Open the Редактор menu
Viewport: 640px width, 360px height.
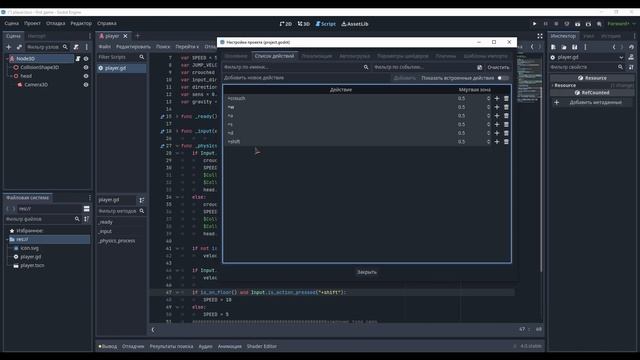[81, 24]
